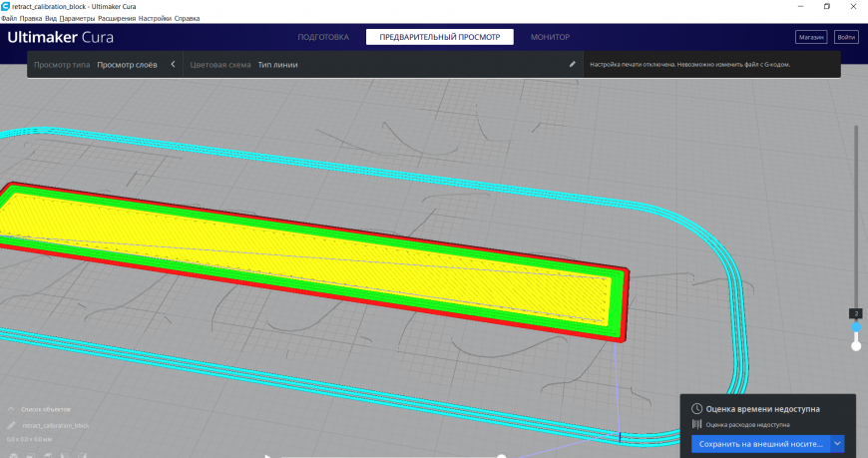Open the Справка menu

pyautogui.click(x=187, y=18)
